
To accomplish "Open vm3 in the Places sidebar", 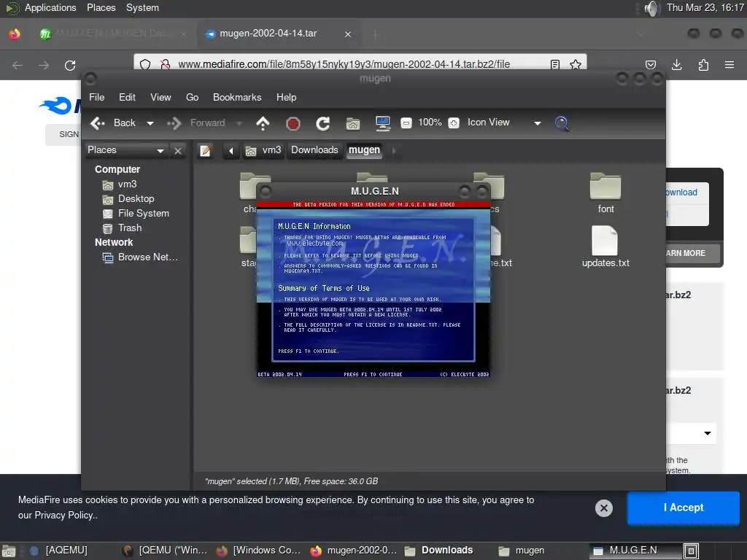I will click(120, 184).
